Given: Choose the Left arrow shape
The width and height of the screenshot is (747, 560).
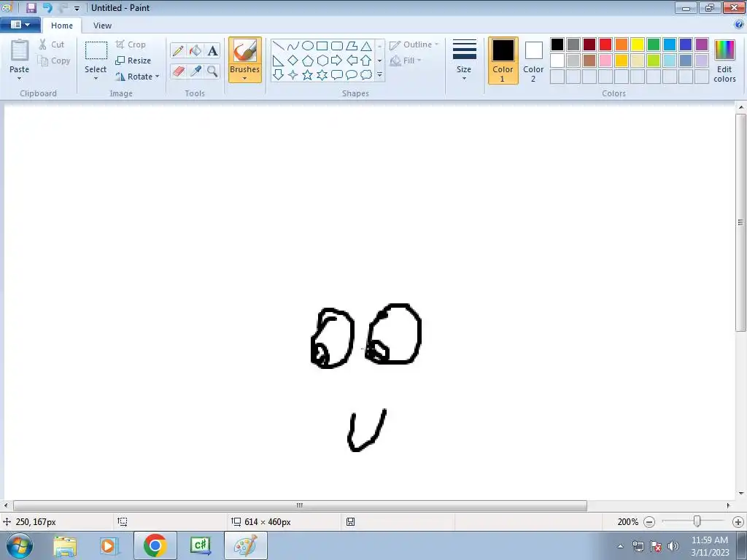Looking at the screenshot, I should pos(352,61).
